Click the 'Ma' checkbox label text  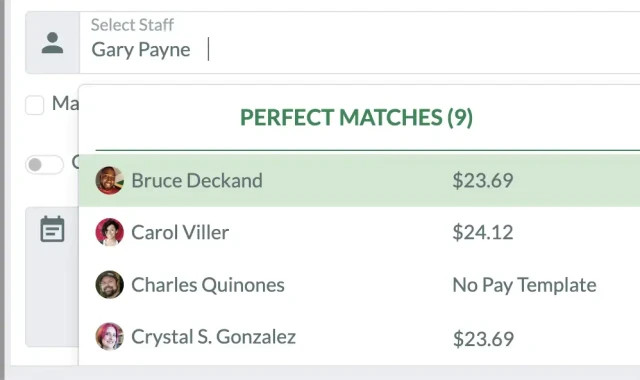click(x=65, y=103)
